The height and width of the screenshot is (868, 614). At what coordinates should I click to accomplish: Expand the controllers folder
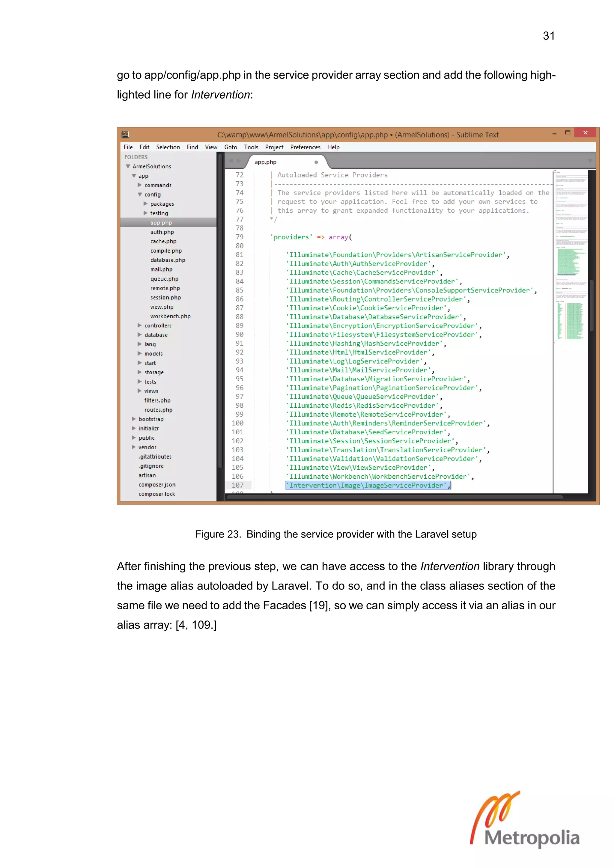tap(139, 325)
